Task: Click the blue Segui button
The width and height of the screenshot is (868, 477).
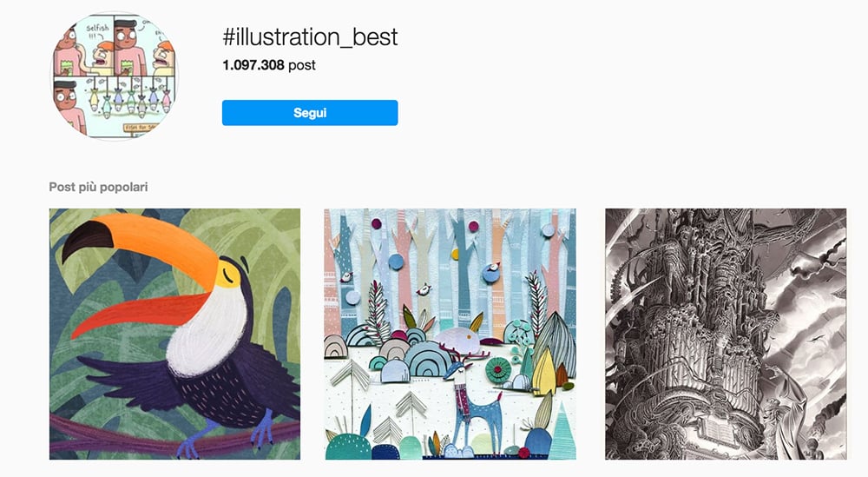Action: pyautogui.click(x=310, y=112)
